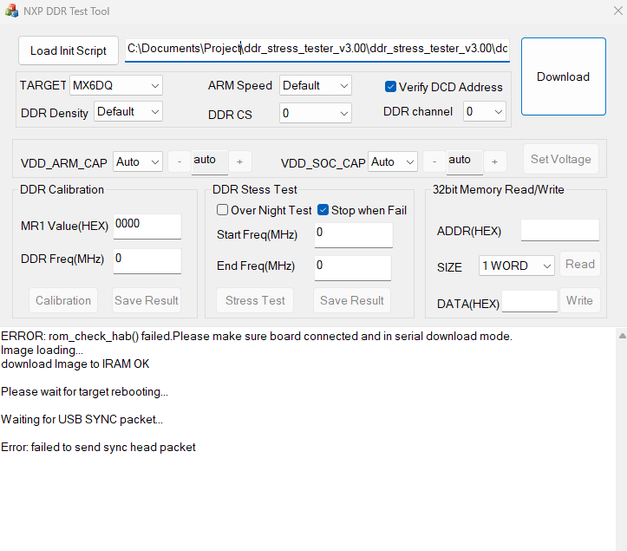The image size is (627, 551).
Task: Click the 'Image loading...' log line
Action: coord(42,350)
